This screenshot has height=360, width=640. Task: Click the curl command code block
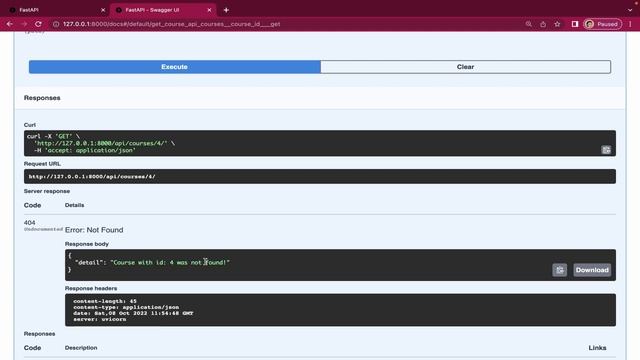click(320, 143)
